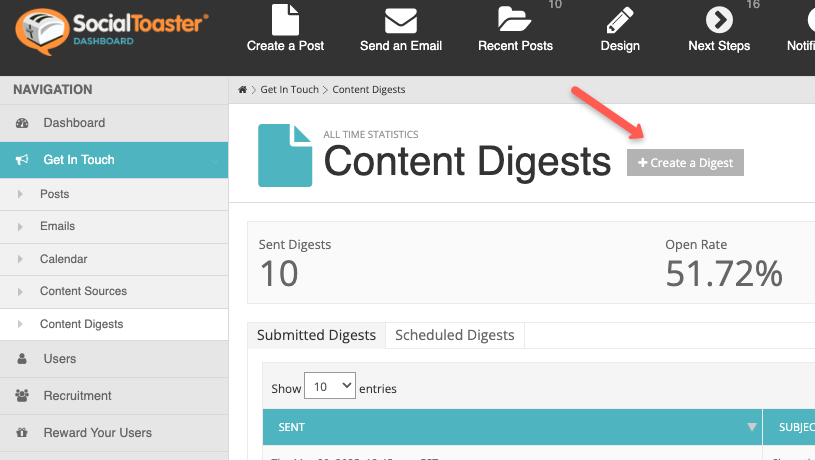Click the Users navigation label

tap(60, 359)
